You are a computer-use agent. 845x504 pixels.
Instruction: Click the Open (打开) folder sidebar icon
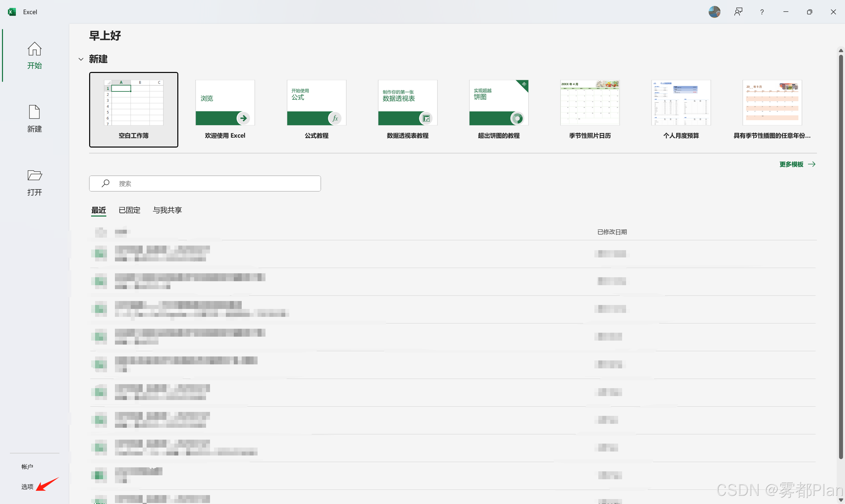pos(34,175)
